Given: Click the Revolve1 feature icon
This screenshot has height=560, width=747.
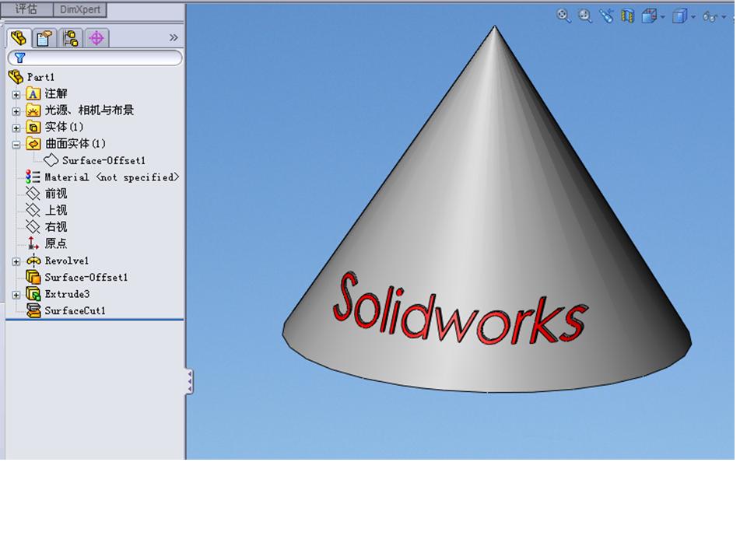Looking at the screenshot, I should tap(33, 261).
